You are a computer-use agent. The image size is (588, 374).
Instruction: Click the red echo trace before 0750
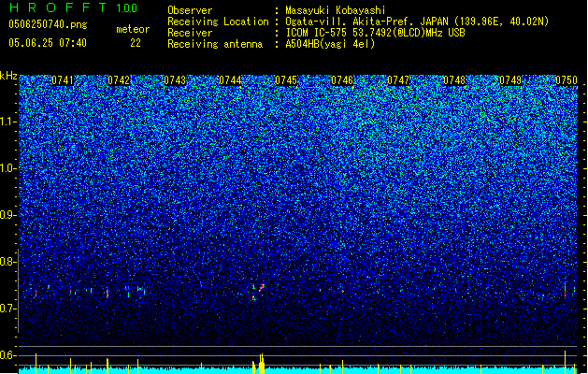coord(566,290)
